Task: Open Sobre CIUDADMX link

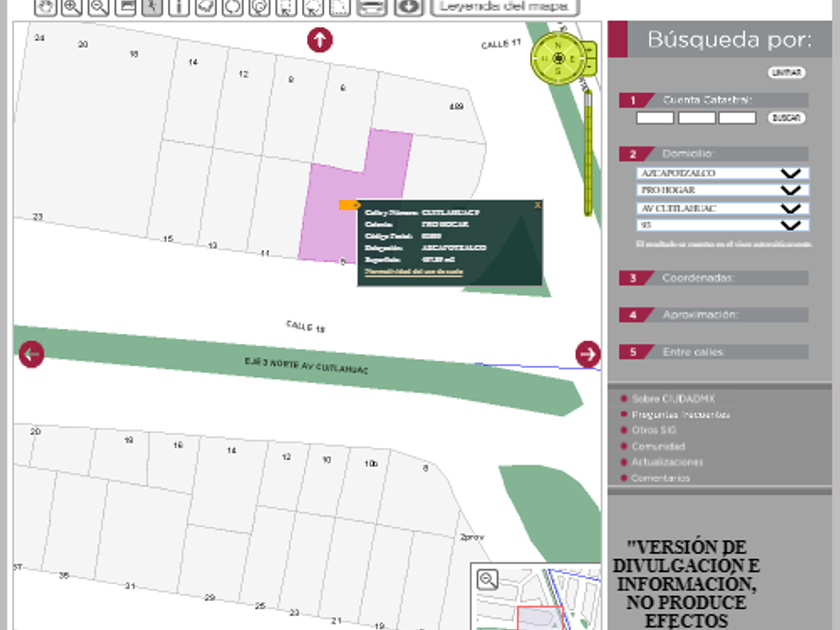Action: [673, 399]
